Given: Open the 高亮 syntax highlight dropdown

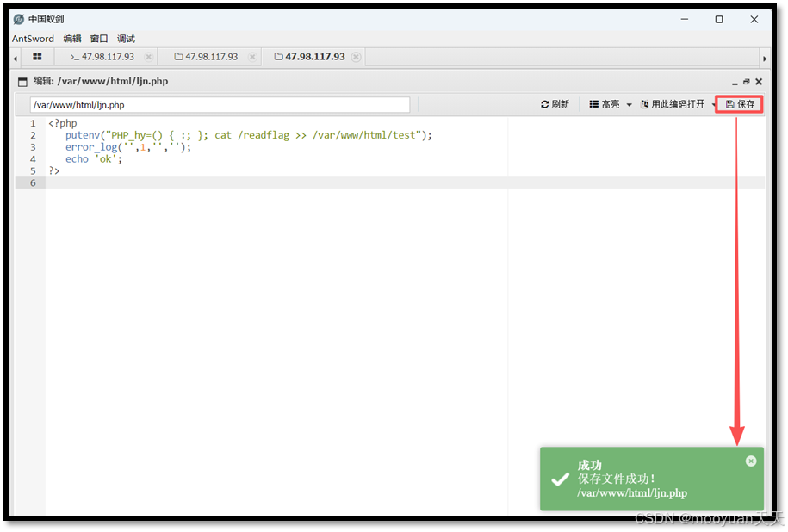Looking at the screenshot, I should (x=611, y=104).
